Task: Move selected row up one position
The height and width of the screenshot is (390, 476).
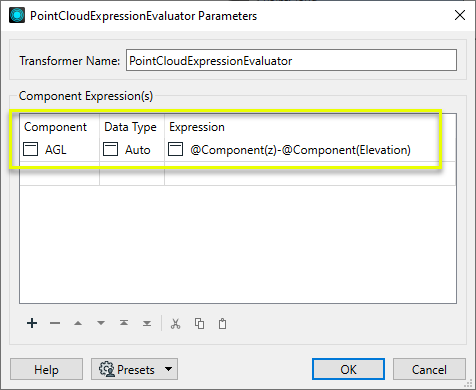Action: click(x=78, y=323)
